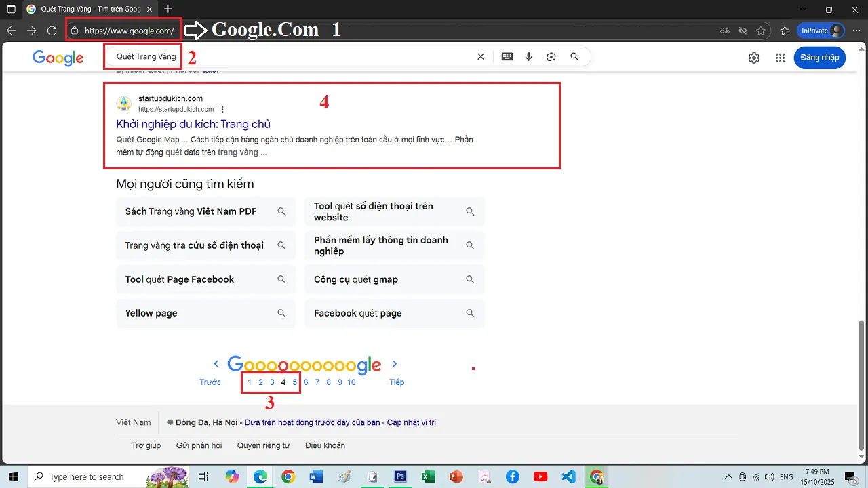The image size is (868, 488).
Task: Open results page 2
Action: point(260,382)
